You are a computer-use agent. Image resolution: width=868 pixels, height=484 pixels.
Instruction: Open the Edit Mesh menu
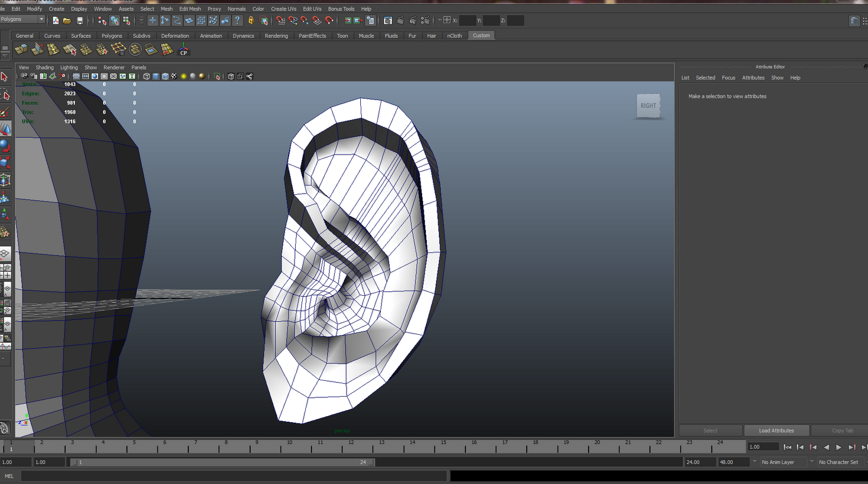click(x=190, y=9)
